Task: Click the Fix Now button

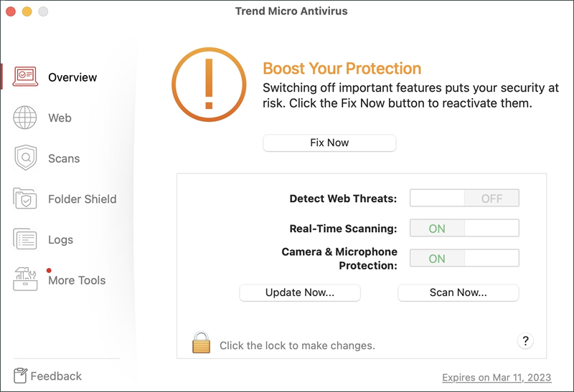Action: (x=329, y=143)
